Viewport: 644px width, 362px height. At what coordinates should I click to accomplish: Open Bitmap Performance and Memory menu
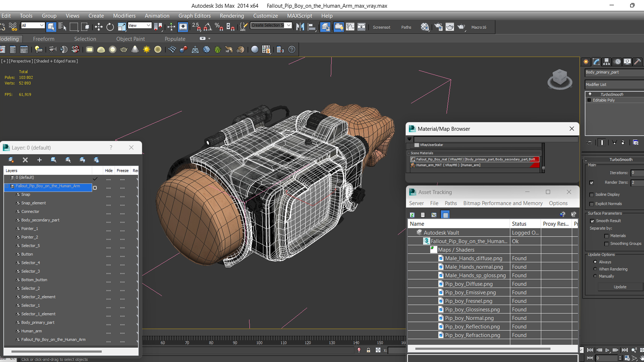click(503, 203)
